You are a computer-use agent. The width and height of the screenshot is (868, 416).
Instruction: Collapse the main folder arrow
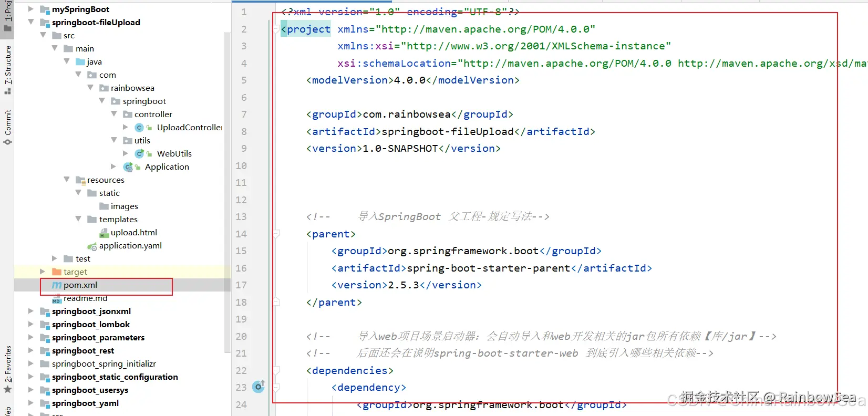coord(55,48)
